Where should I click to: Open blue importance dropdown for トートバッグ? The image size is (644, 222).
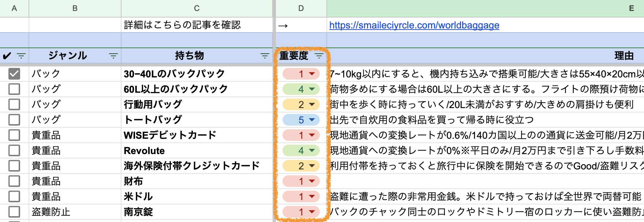tap(311, 120)
